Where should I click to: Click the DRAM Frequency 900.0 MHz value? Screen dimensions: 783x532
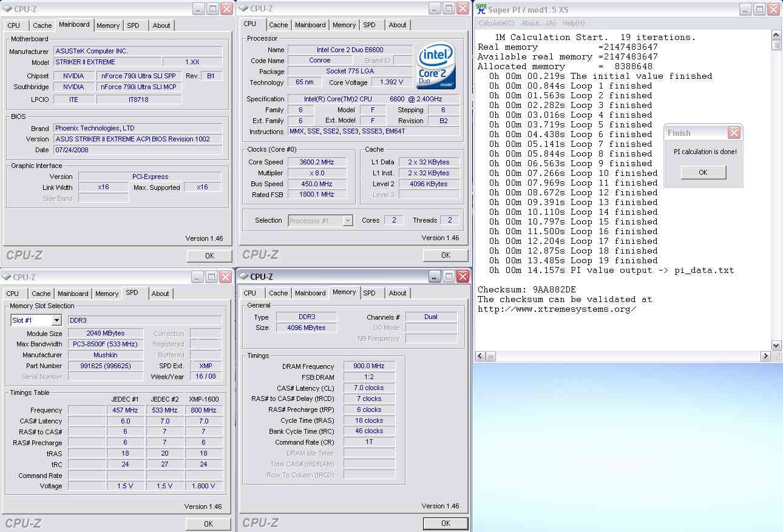click(369, 366)
